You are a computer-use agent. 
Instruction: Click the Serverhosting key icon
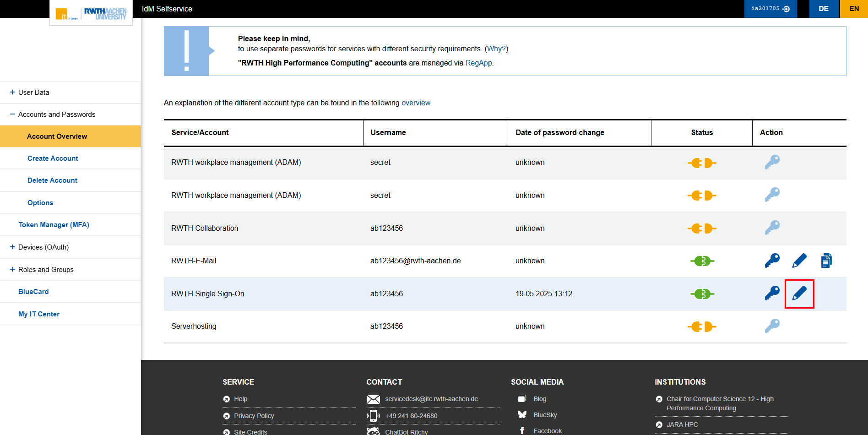(772, 326)
